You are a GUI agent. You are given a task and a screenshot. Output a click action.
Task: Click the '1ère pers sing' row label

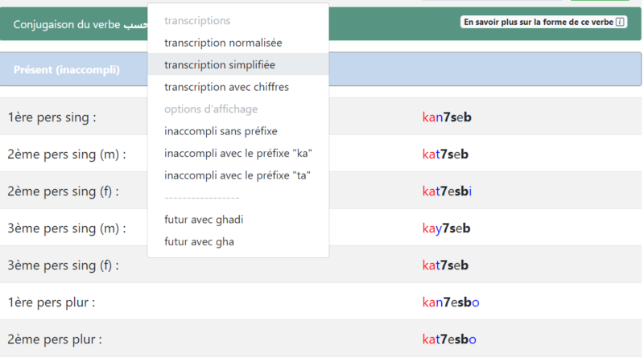pos(52,117)
